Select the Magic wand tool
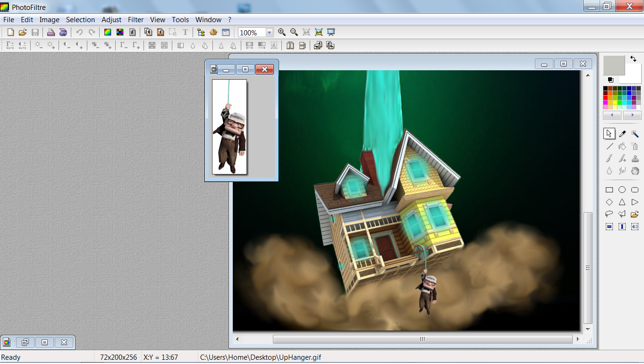644x364 pixels. [x=635, y=134]
